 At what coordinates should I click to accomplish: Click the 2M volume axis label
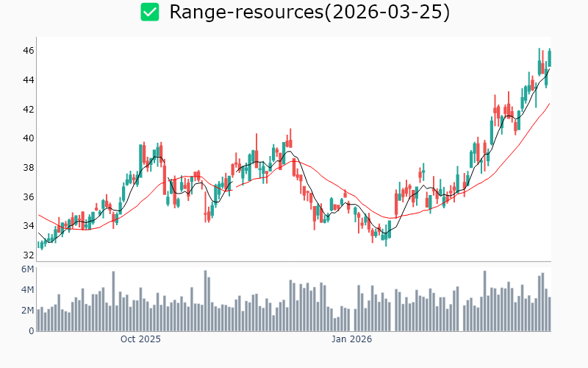click(26, 311)
